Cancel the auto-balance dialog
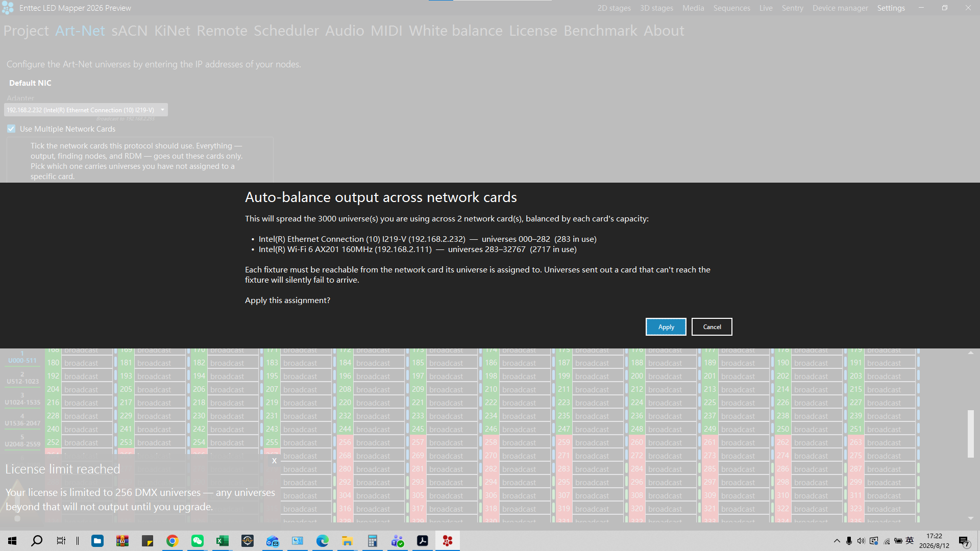 712,327
